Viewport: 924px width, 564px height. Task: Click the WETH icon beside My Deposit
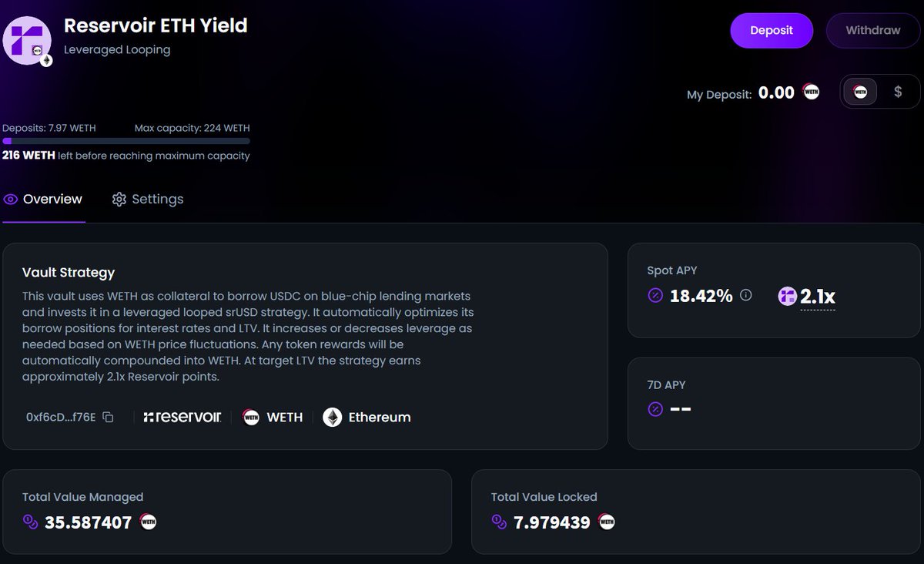[811, 92]
